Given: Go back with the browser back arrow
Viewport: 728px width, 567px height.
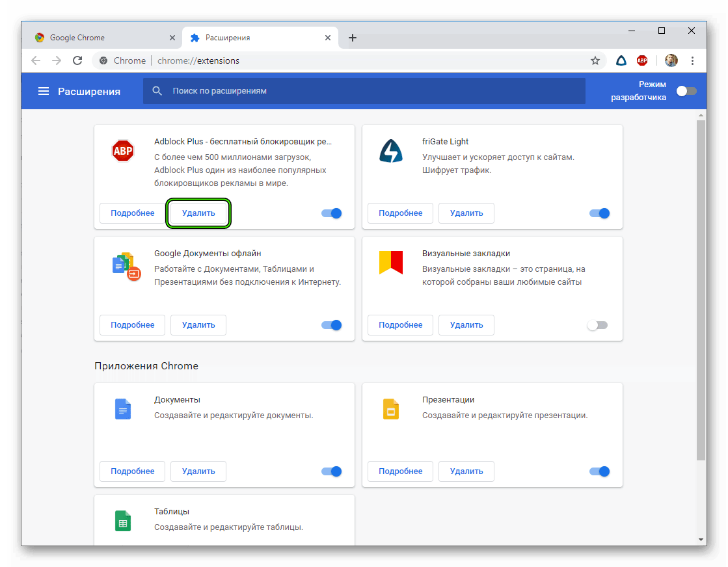Looking at the screenshot, I should click(x=36, y=60).
